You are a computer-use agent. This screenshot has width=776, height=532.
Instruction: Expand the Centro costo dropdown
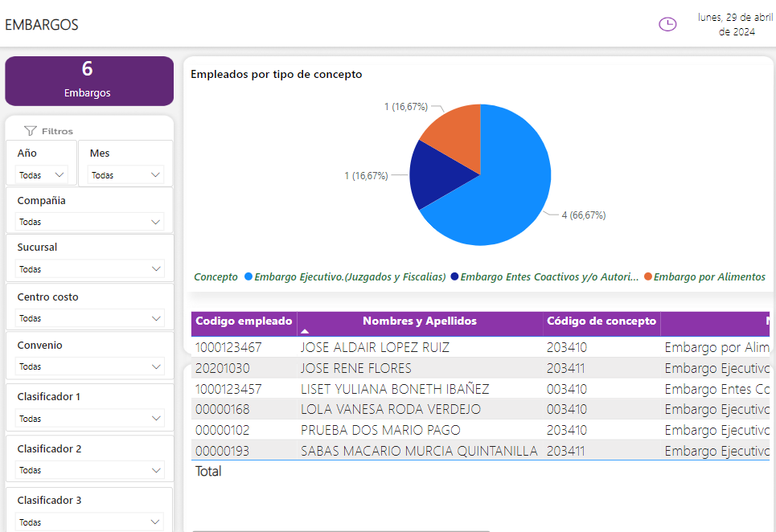(88, 319)
